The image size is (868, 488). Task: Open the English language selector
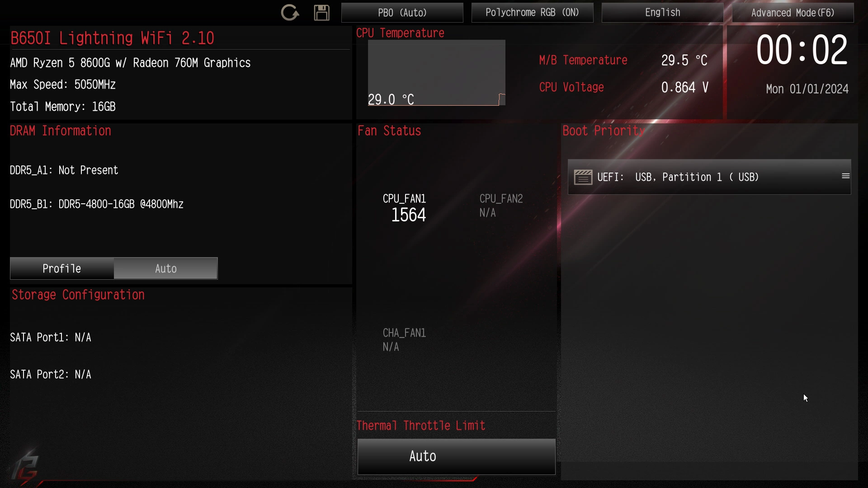click(662, 13)
